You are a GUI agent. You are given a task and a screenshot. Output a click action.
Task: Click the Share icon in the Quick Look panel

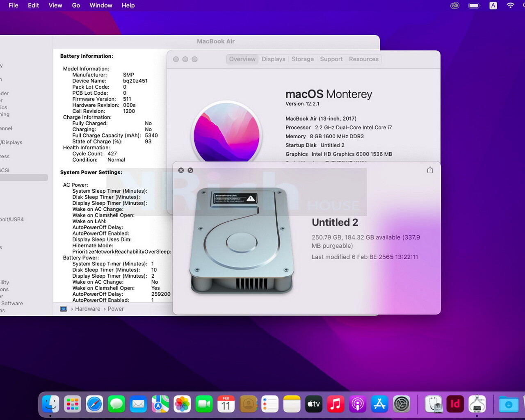pos(430,170)
